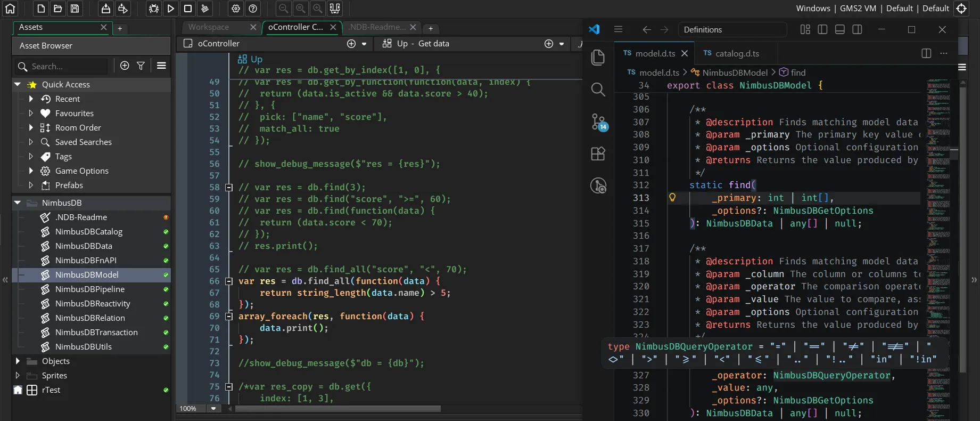Stop the running game with square icon
This screenshot has height=421, width=980.
tap(188, 9)
